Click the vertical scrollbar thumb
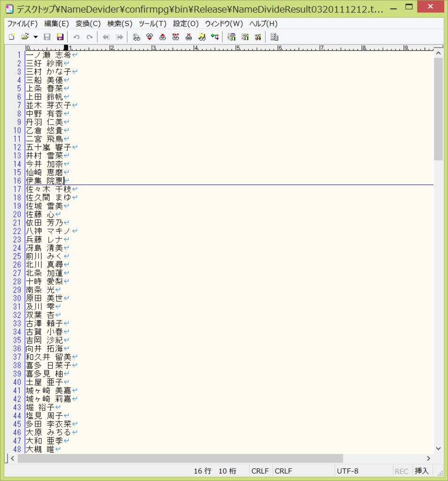Image resolution: width=448 pixels, height=481 pixels. click(439, 109)
